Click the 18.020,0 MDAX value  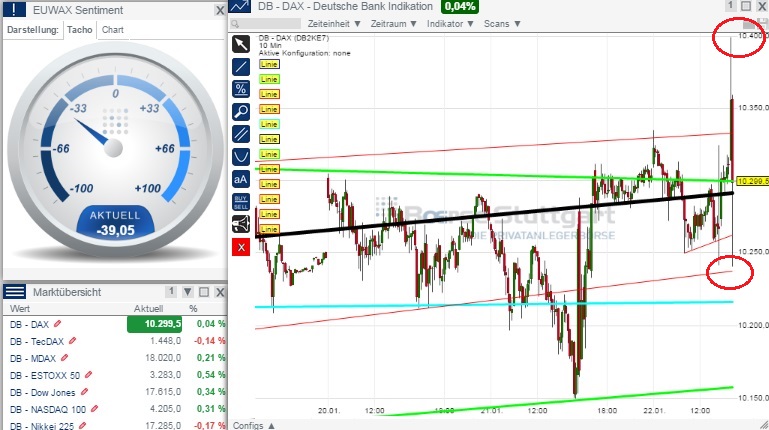(163, 358)
